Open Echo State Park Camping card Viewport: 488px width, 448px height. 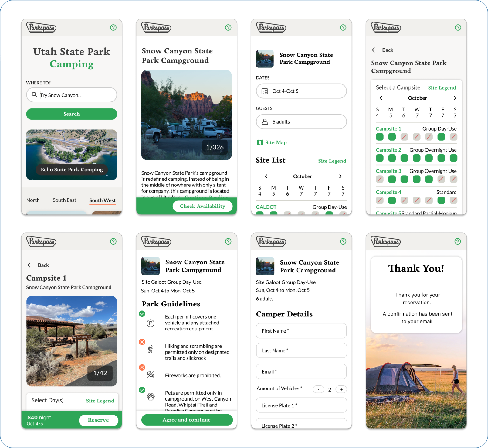coord(72,155)
